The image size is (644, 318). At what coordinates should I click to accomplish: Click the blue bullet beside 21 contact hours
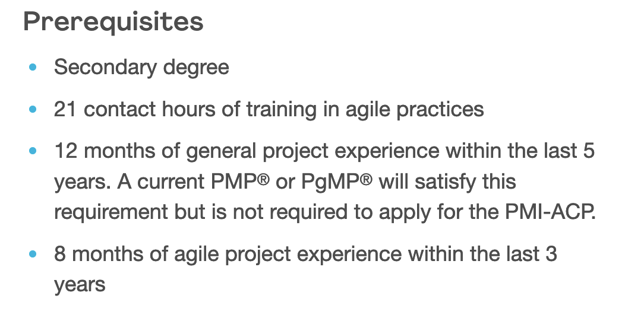tap(33, 109)
